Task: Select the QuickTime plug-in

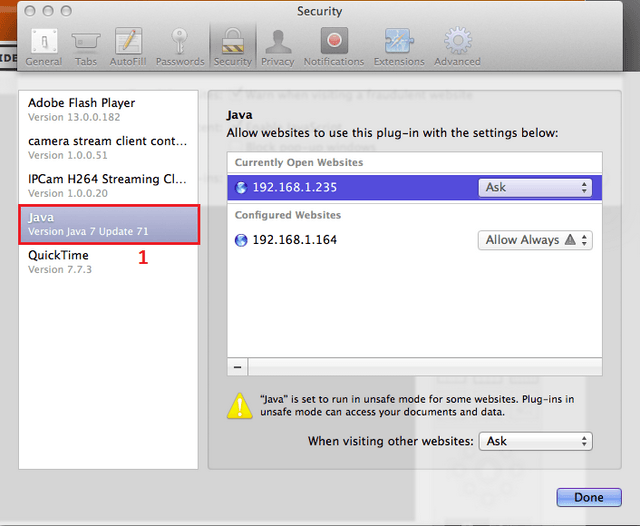Action: click(x=108, y=262)
